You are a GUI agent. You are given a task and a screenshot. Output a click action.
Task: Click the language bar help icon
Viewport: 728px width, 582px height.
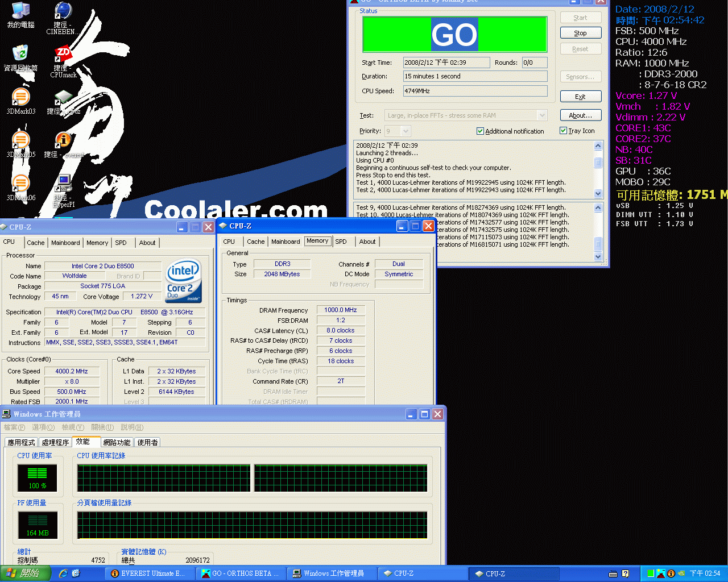click(x=626, y=573)
